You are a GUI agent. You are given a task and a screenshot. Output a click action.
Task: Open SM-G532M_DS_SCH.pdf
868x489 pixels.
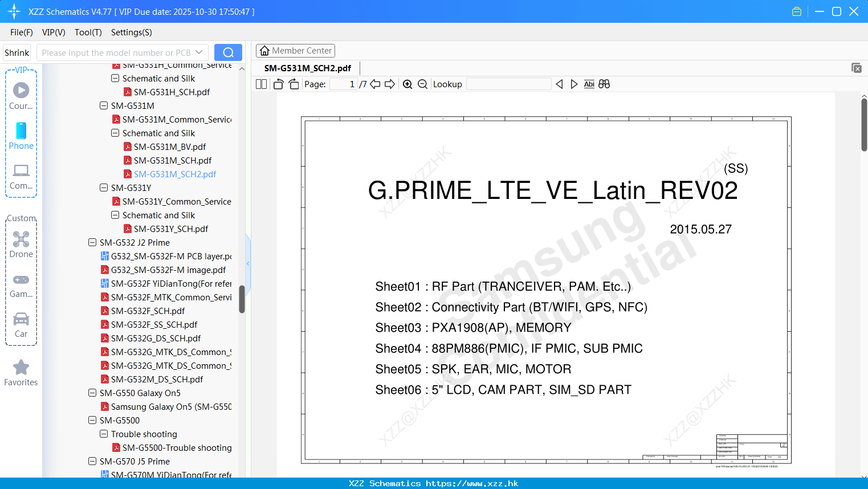pyautogui.click(x=157, y=379)
